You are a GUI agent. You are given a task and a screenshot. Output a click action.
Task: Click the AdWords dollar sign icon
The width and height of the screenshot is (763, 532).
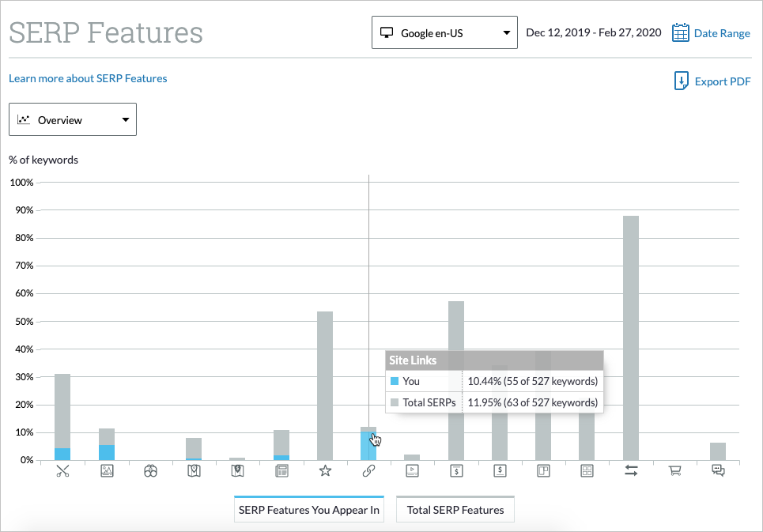456,470
